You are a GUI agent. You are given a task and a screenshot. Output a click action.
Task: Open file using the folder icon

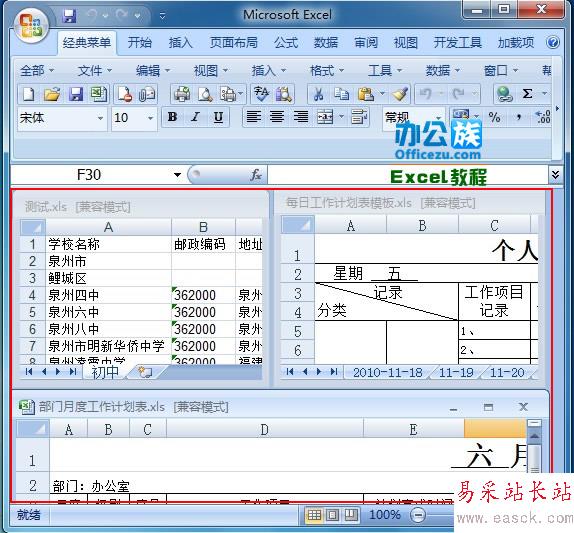point(52,94)
